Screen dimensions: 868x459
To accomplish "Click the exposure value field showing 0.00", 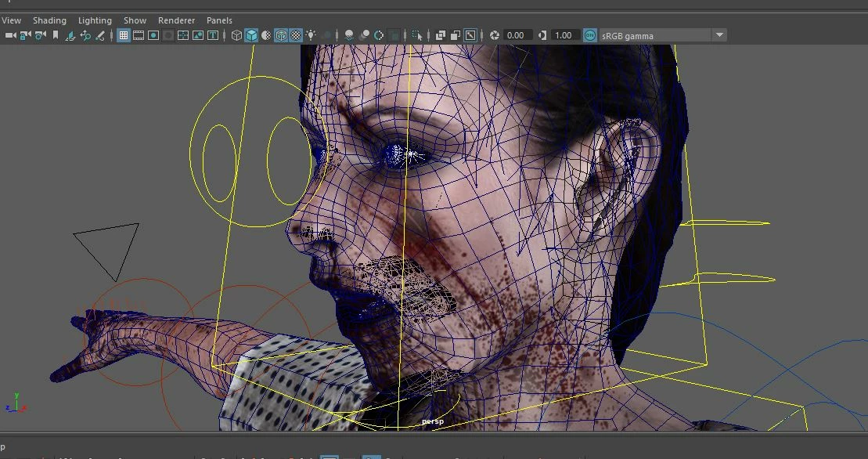I will tap(517, 35).
